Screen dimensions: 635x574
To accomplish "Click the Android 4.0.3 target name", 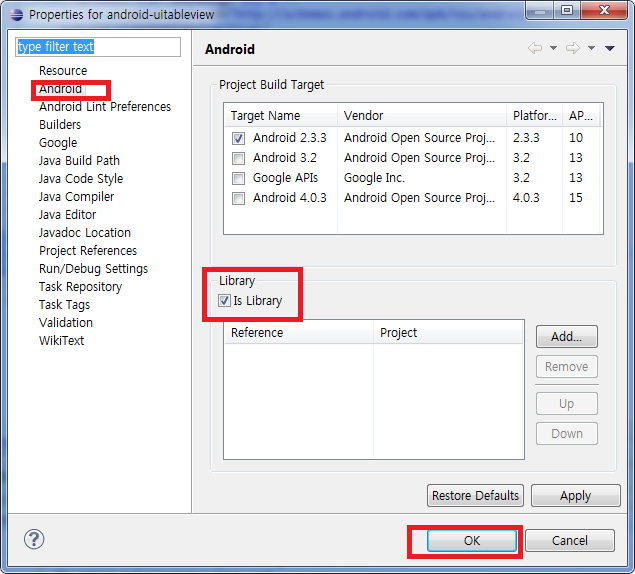I will click(290, 198).
